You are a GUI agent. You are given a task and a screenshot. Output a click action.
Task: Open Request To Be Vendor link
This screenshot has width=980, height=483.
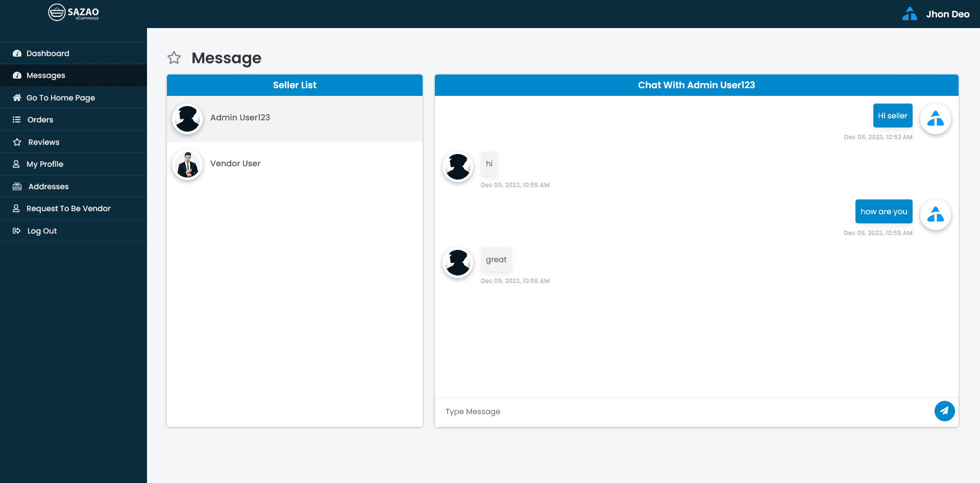(x=68, y=209)
